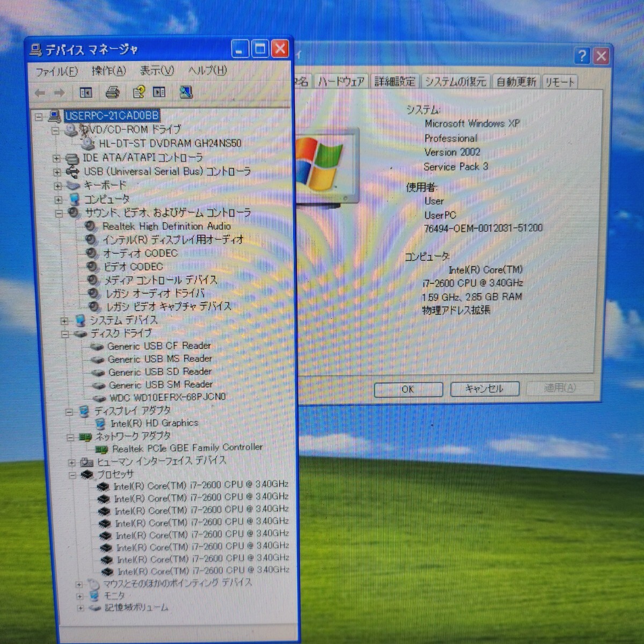Image resolution: width=644 pixels, height=644 pixels.
Task: Click the Scan for hardware changes toolbar icon
Action: click(186, 92)
